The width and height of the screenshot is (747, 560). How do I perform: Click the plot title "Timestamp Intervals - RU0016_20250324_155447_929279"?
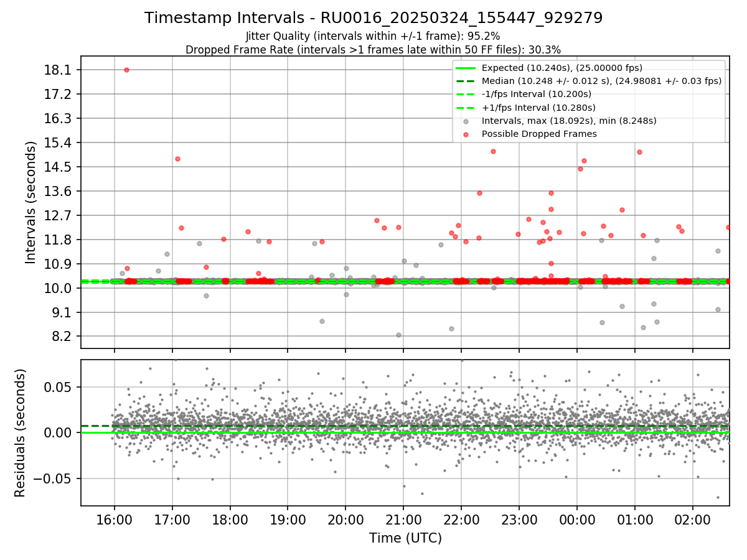(x=374, y=17)
